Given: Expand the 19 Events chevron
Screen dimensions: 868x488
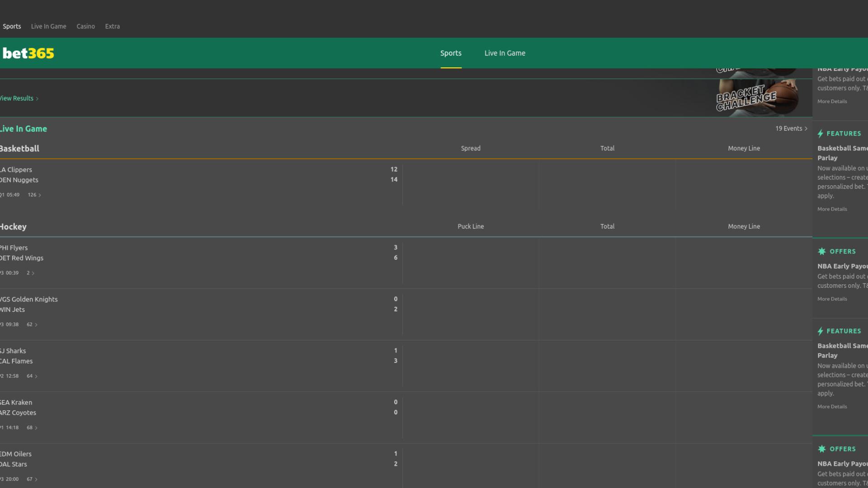Looking at the screenshot, I should 806,129.
